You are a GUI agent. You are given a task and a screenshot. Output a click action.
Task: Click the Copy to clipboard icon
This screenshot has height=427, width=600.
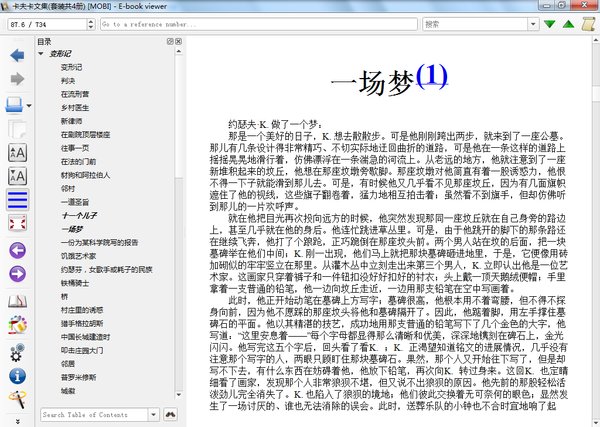pos(17,129)
